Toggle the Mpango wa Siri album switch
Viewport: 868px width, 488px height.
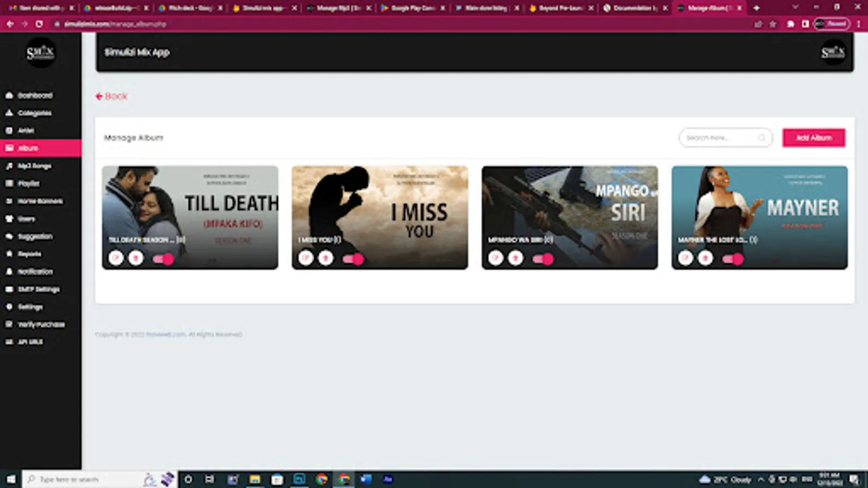click(x=543, y=259)
